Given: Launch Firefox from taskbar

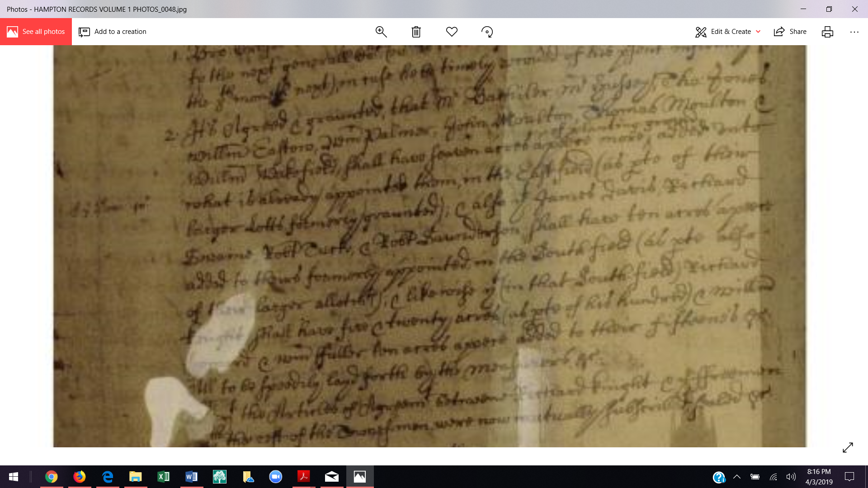Looking at the screenshot, I should point(80,477).
